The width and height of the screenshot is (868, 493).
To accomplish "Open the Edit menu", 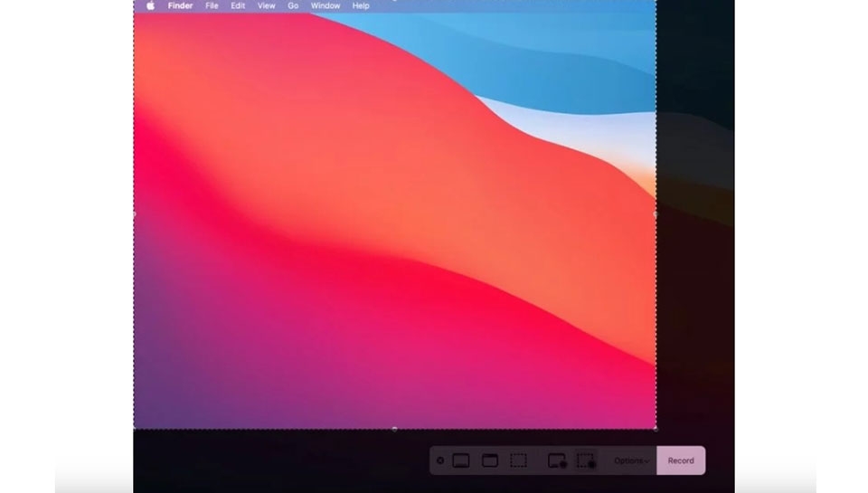I will [x=238, y=5].
